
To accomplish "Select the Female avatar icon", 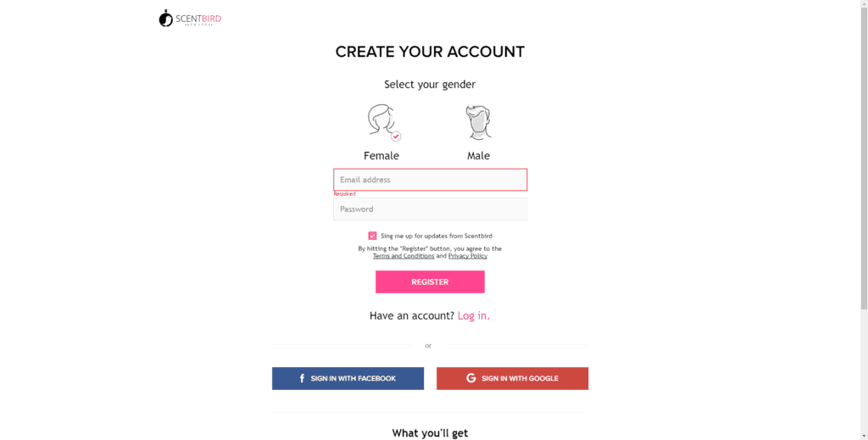I will point(381,120).
